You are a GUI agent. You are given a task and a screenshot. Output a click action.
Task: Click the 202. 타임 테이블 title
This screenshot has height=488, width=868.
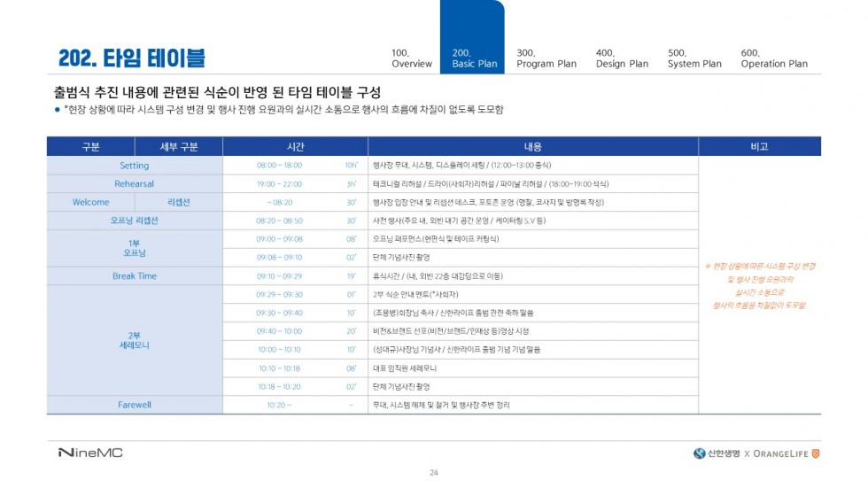click(132, 58)
